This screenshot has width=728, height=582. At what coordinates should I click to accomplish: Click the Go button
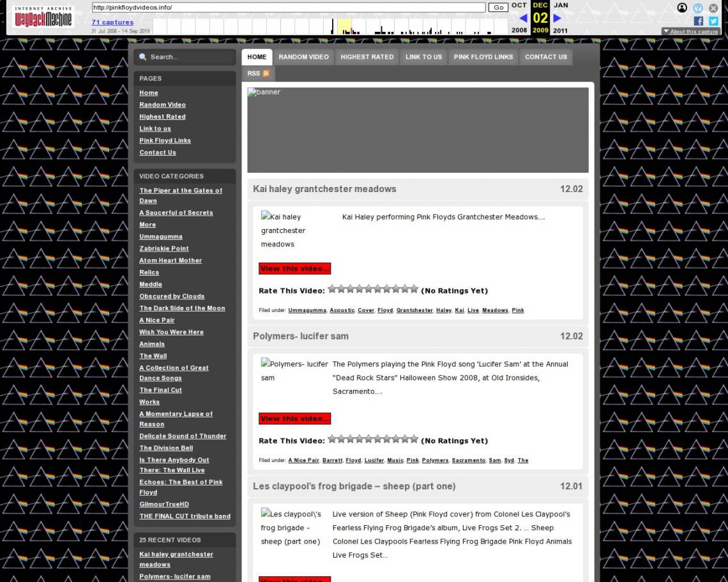coord(498,8)
